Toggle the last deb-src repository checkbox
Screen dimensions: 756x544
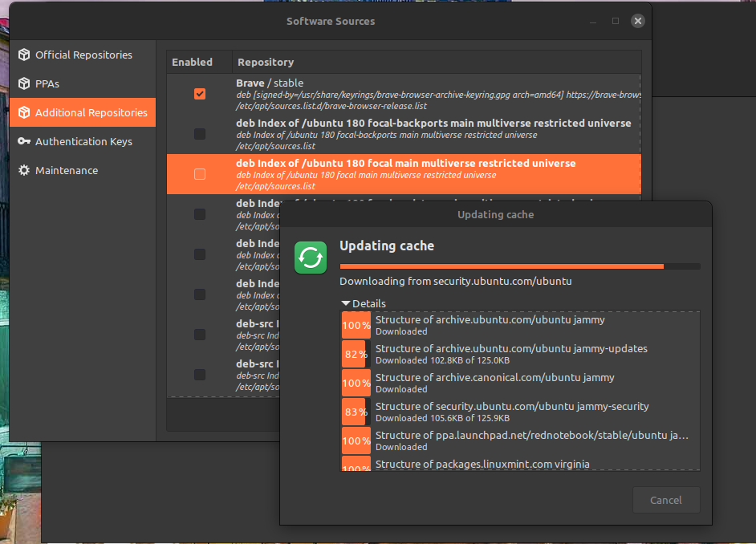pos(200,375)
